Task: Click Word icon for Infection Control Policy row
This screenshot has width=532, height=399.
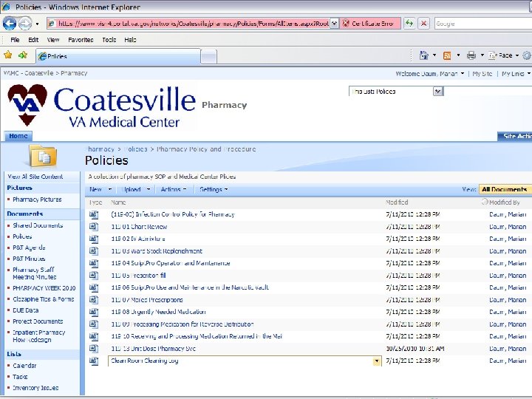Action: tap(94, 214)
